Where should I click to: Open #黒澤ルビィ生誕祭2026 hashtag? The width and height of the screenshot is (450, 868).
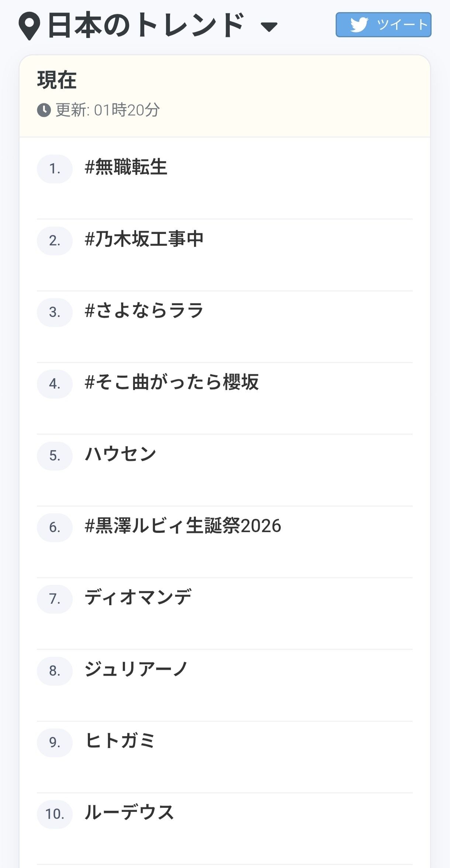(x=183, y=526)
